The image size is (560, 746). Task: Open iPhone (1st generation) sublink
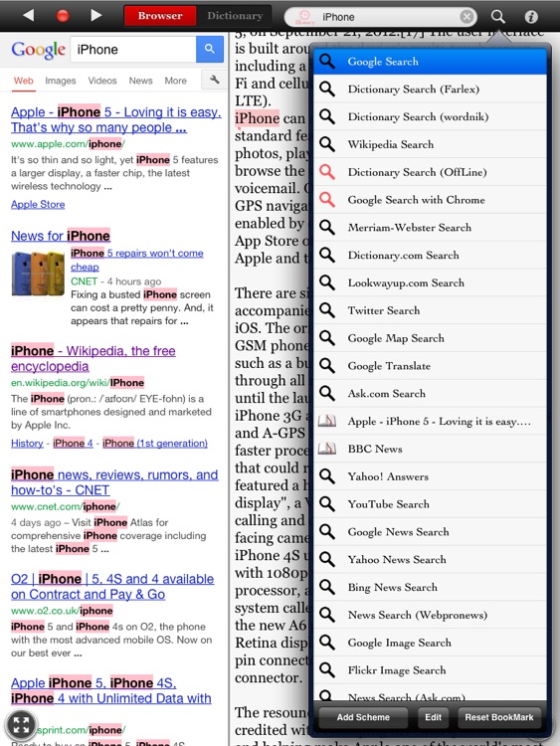point(155,443)
